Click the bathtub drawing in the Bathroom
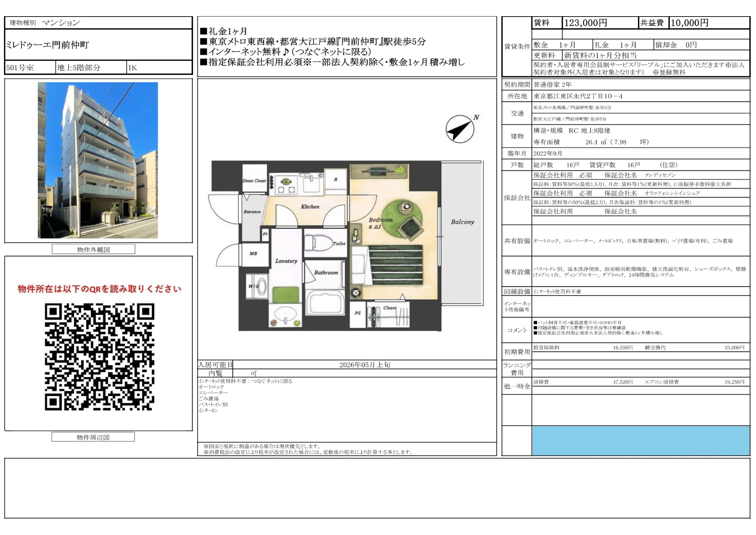 (325, 302)
